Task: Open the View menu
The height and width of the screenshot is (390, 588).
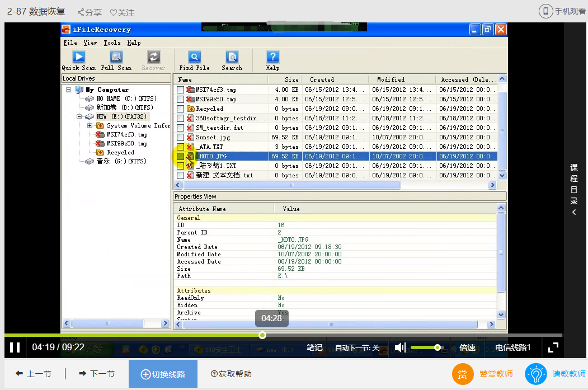Action: (x=90, y=43)
